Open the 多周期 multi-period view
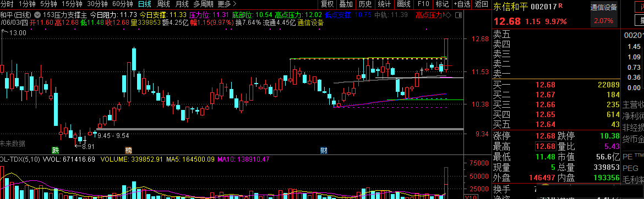 [203, 4]
